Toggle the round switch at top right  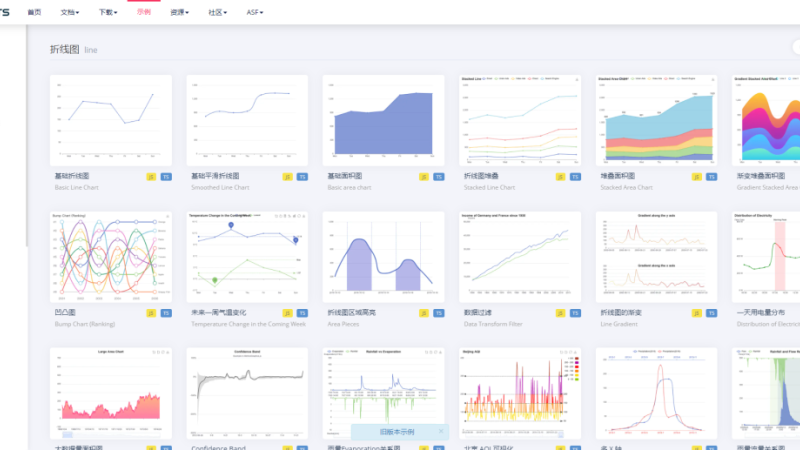coord(796,48)
